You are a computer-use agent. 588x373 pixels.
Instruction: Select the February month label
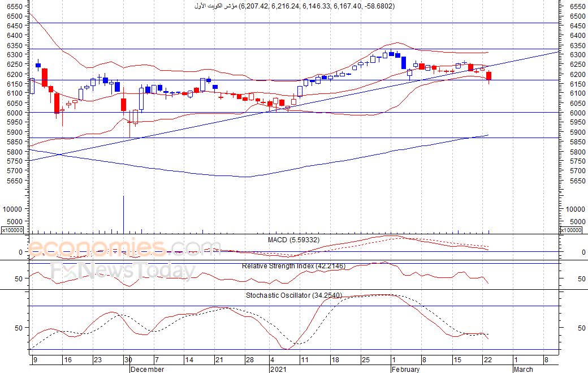405,369
